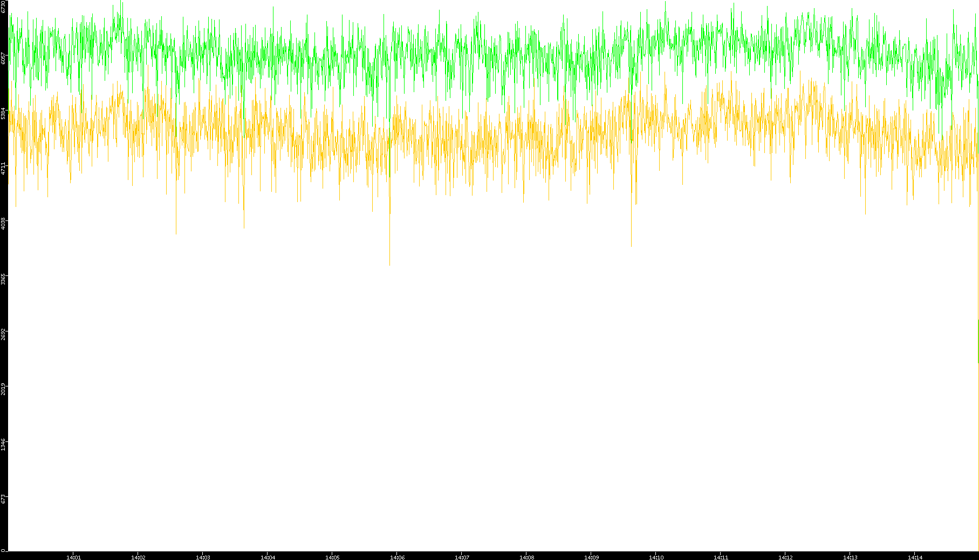Screen dimensions: 979x560
Task: Click the 14:10 time label
Action: pos(656,557)
